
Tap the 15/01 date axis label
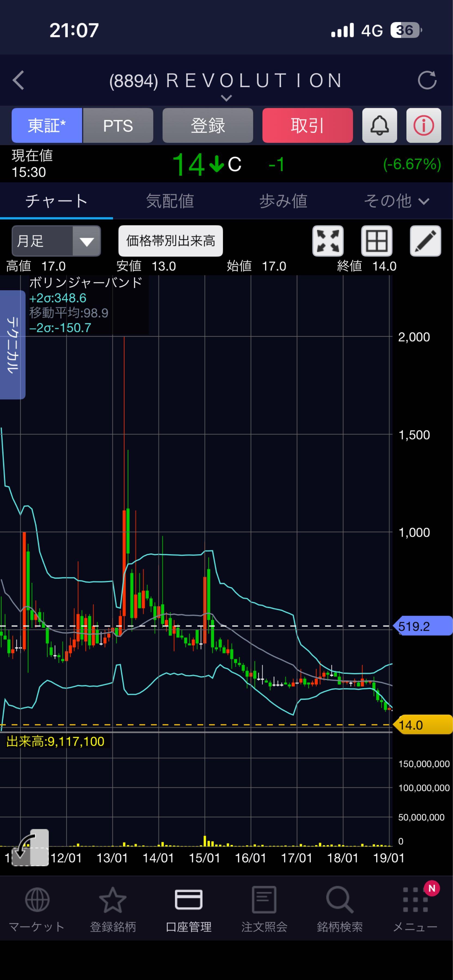[x=204, y=858]
